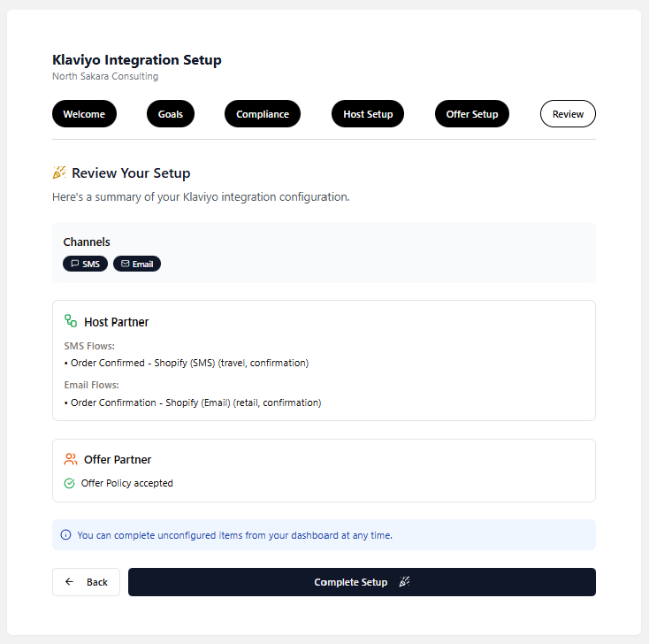Click the blue info circle icon
The image size is (649, 644).
[x=65, y=535]
